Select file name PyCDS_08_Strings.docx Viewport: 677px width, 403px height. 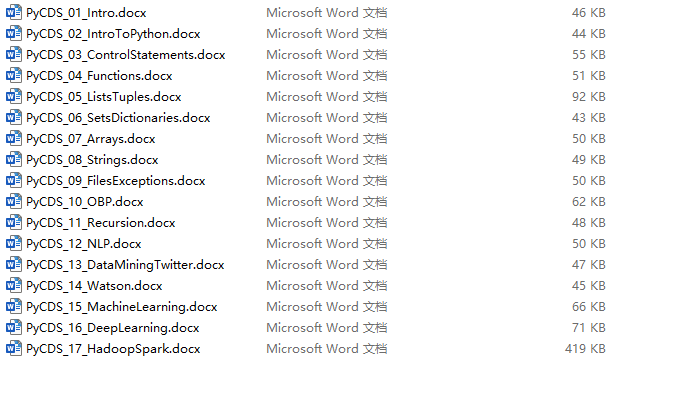tap(92, 160)
